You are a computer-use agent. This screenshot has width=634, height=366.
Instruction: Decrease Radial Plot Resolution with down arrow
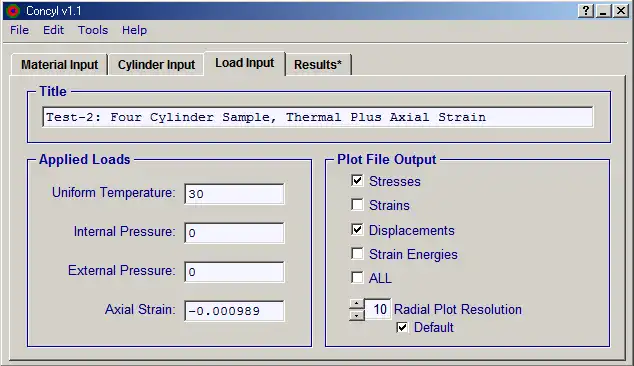[x=357, y=315]
